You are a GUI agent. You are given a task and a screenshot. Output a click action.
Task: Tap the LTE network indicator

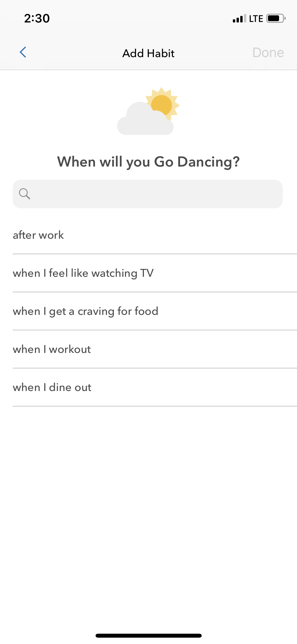pyautogui.click(x=256, y=19)
